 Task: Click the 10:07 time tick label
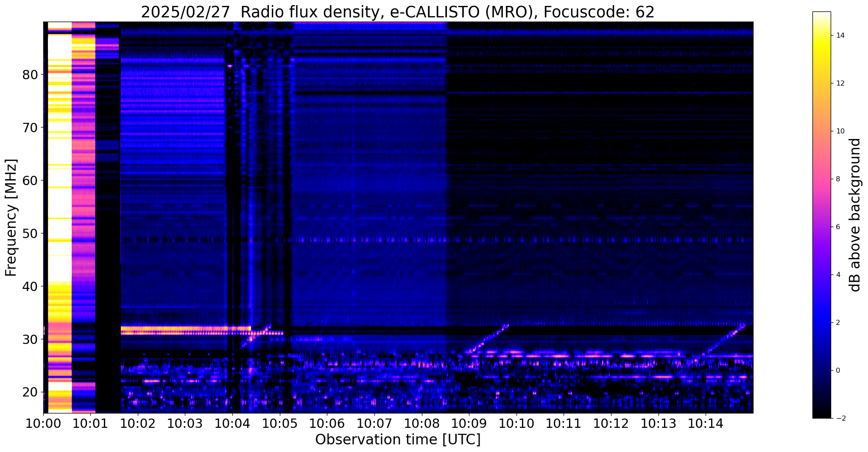click(374, 424)
